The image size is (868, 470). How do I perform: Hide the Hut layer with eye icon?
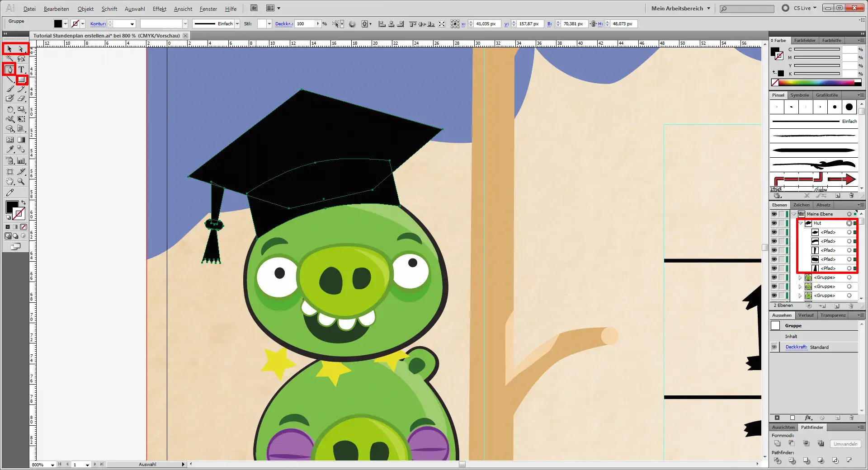[x=774, y=223]
